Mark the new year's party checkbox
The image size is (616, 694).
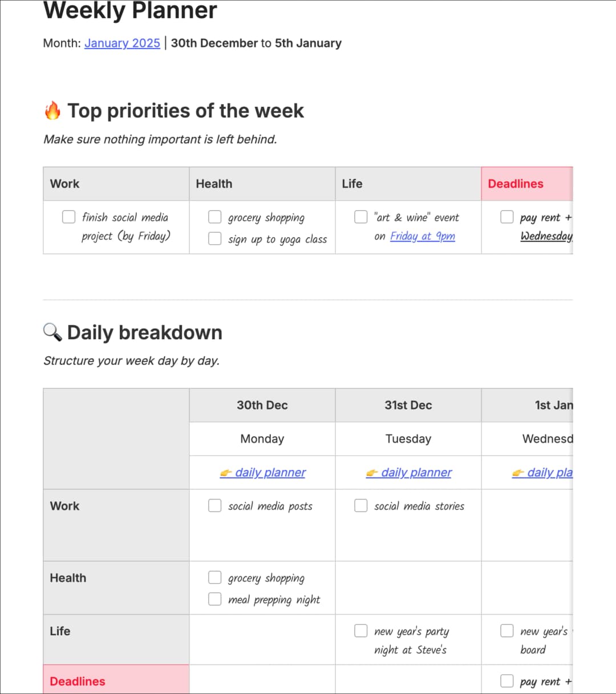361,631
